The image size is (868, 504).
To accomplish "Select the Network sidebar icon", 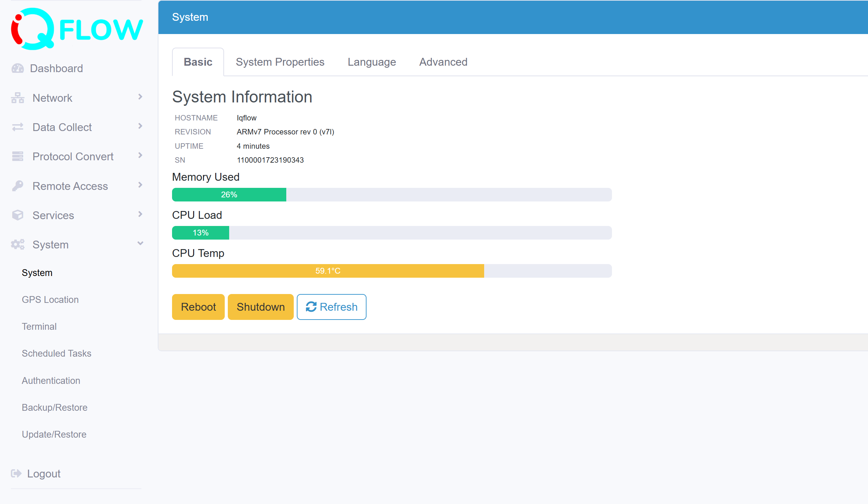I will click(x=17, y=98).
